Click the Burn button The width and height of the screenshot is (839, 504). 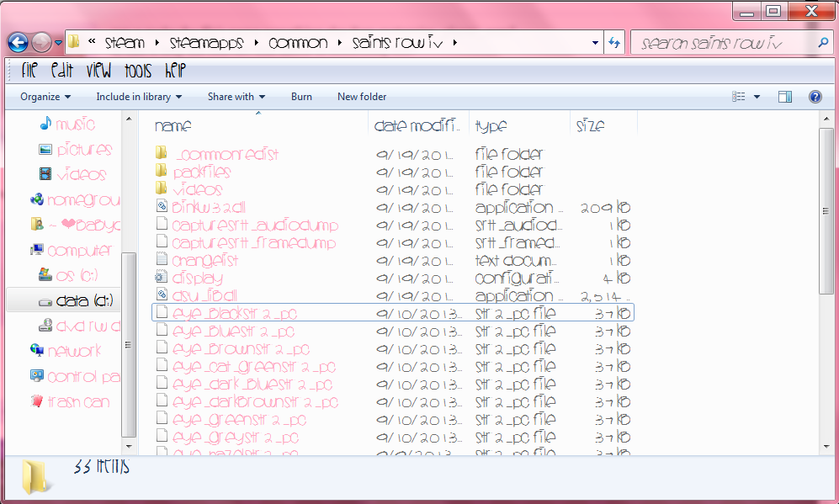301,97
